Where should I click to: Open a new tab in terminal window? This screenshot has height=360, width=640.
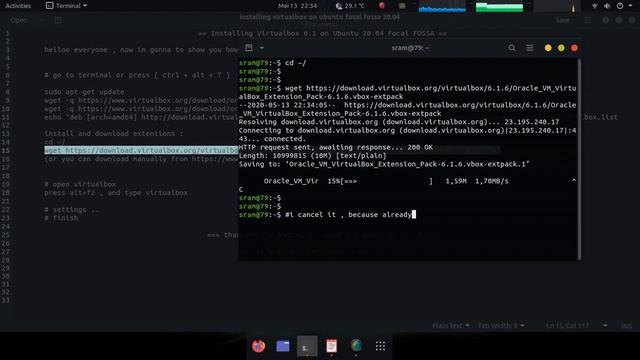click(x=249, y=48)
